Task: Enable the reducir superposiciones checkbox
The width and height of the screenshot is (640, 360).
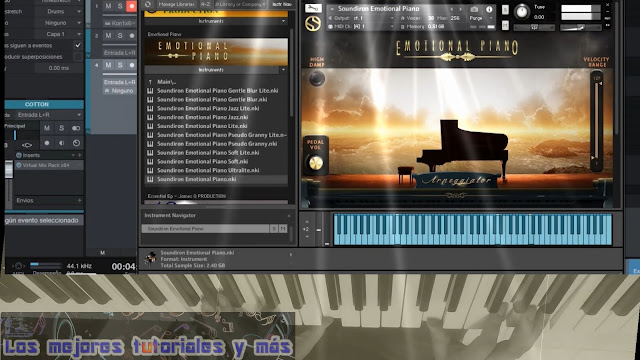Action: coord(78,57)
